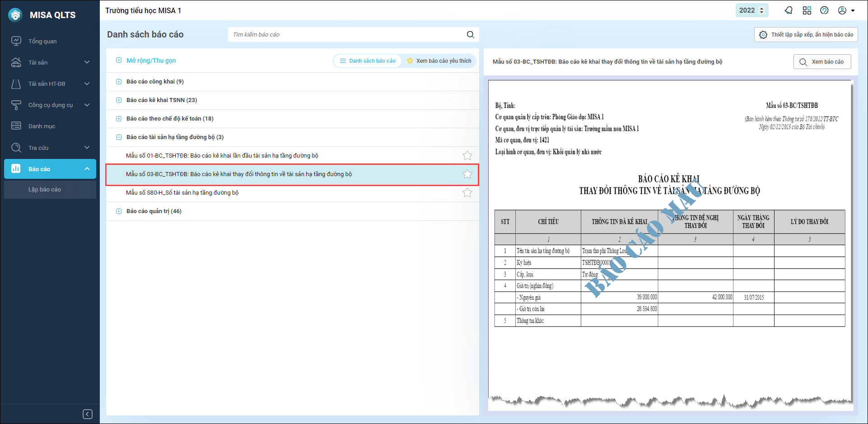Select Danh sách báo cáo tab
This screenshot has height=424, width=868.
[368, 61]
